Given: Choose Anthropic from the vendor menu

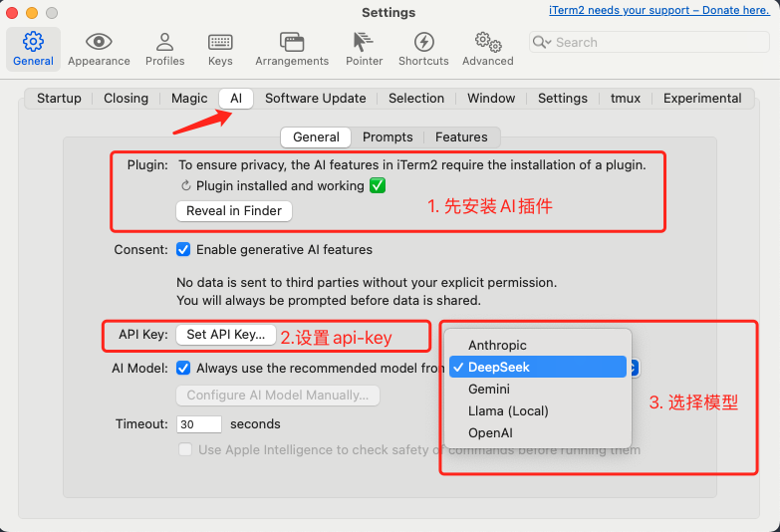Looking at the screenshot, I should 537,345.
